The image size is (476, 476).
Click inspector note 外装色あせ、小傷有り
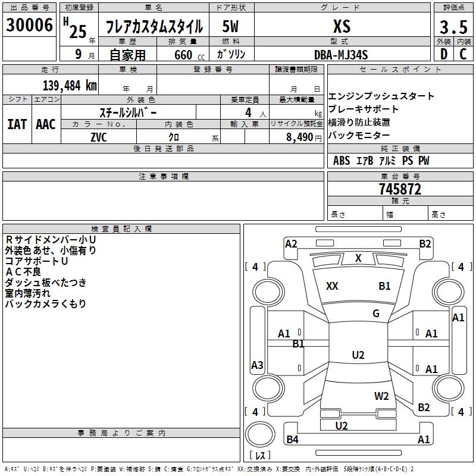click(x=51, y=250)
